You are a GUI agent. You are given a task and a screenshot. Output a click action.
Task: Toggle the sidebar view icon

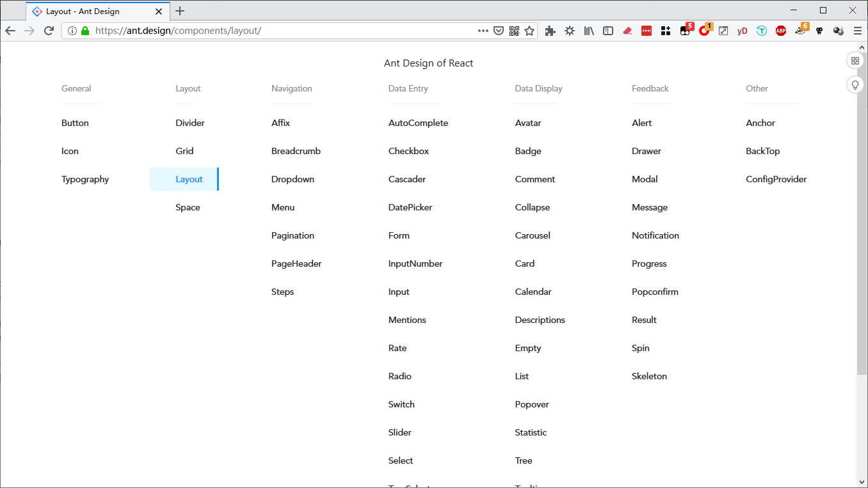tap(608, 31)
